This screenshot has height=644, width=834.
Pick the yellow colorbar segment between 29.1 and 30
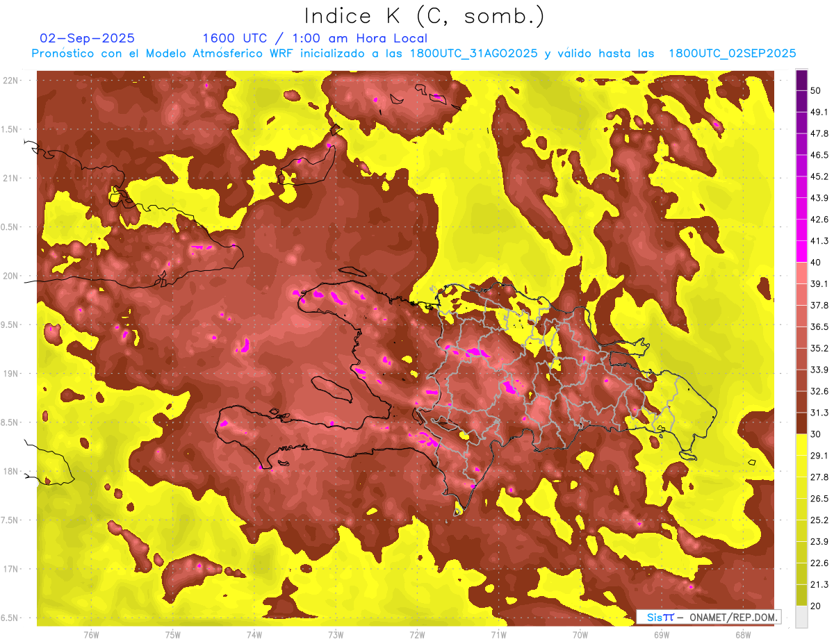801,445
